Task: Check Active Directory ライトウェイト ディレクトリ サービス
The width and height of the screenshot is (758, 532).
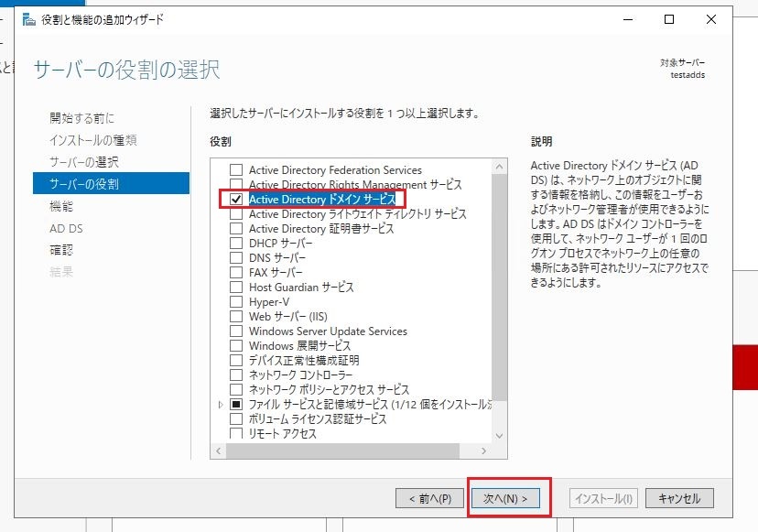Action: pyautogui.click(x=236, y=213)
